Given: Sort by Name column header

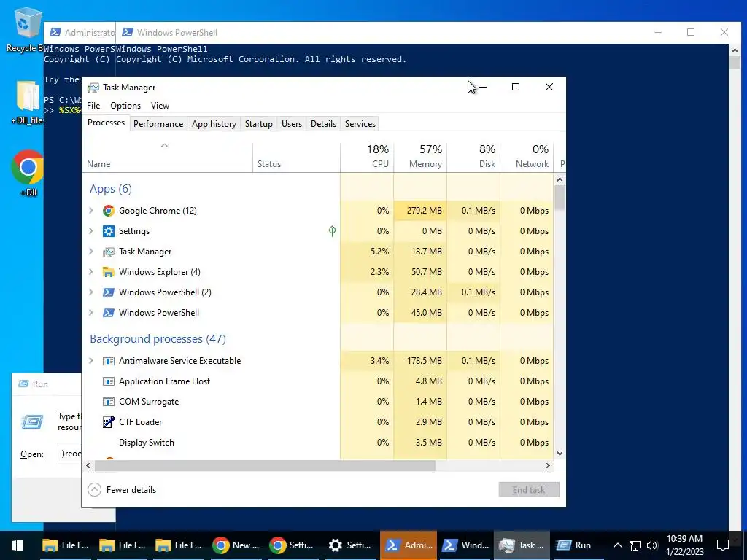Looking at the screenshot, I should [167, 156].
